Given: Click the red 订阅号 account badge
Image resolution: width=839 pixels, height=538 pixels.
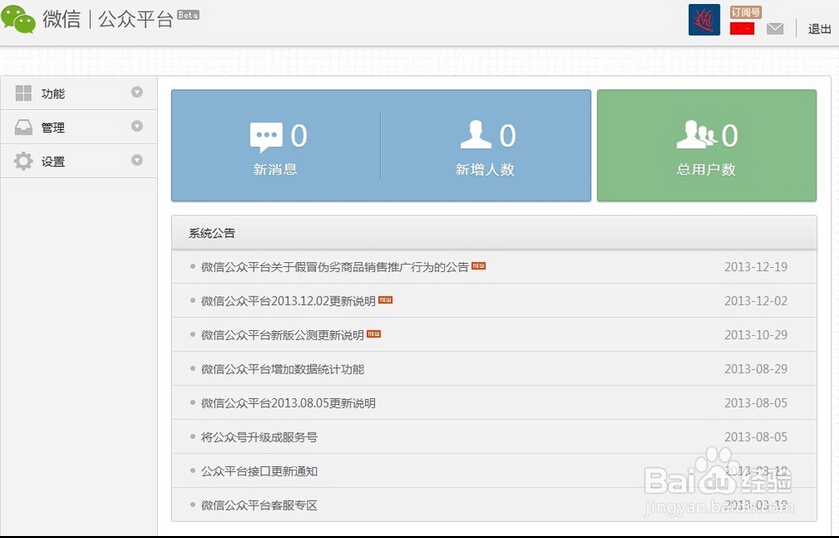Looking at the screenshot, I should pyautogui.click(x=742, y=29).
